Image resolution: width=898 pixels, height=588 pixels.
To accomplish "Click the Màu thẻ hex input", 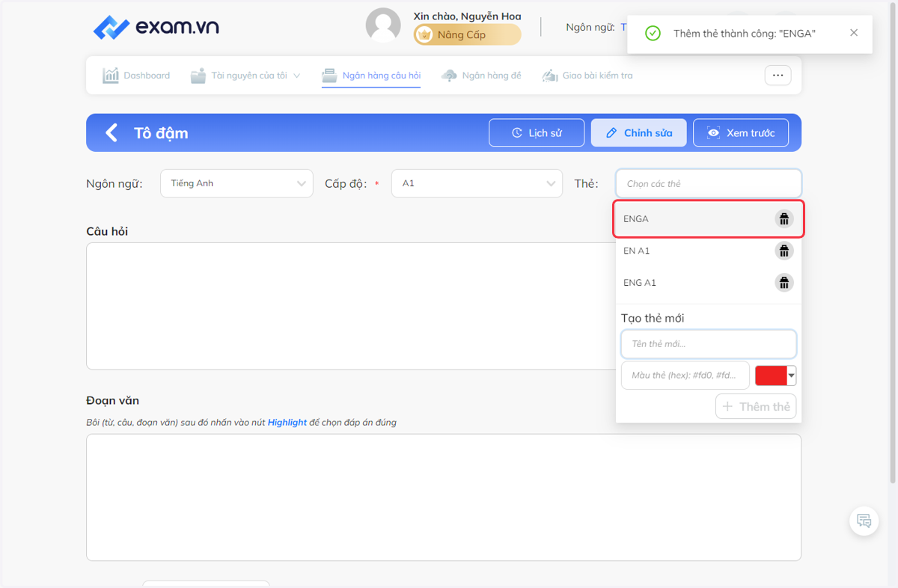I will click(x=685, y=376).
